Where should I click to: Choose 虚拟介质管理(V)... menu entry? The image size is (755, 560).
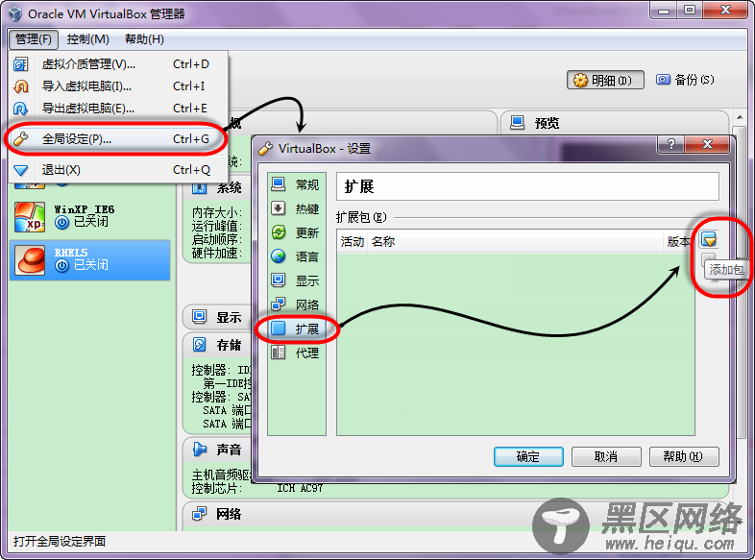click(x=118, y=63)
